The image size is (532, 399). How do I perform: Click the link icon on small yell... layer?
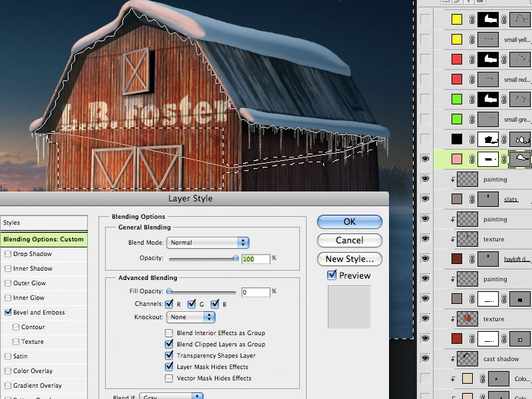pos(471,39)
